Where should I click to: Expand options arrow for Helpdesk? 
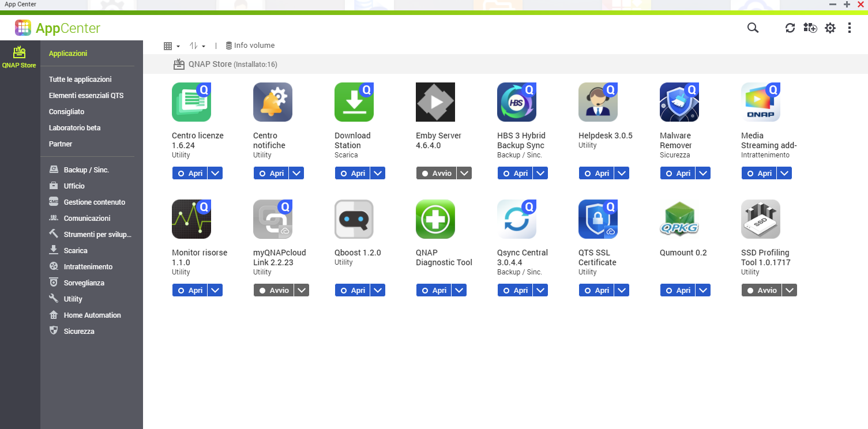(x=622, y=173)
